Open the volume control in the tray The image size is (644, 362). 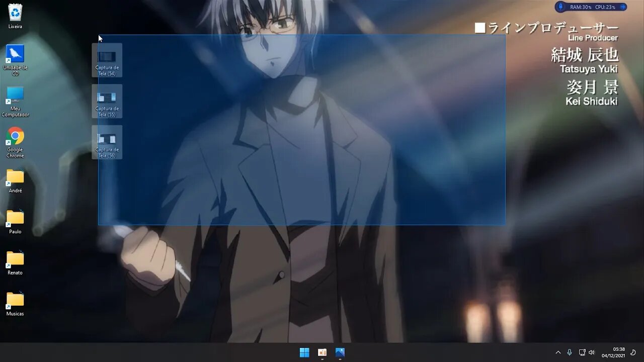[592, 352]
